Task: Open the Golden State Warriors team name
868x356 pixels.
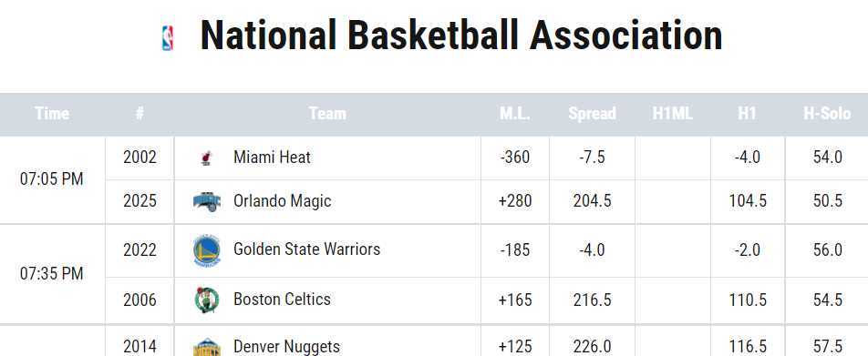Action: tap(306, 249)
